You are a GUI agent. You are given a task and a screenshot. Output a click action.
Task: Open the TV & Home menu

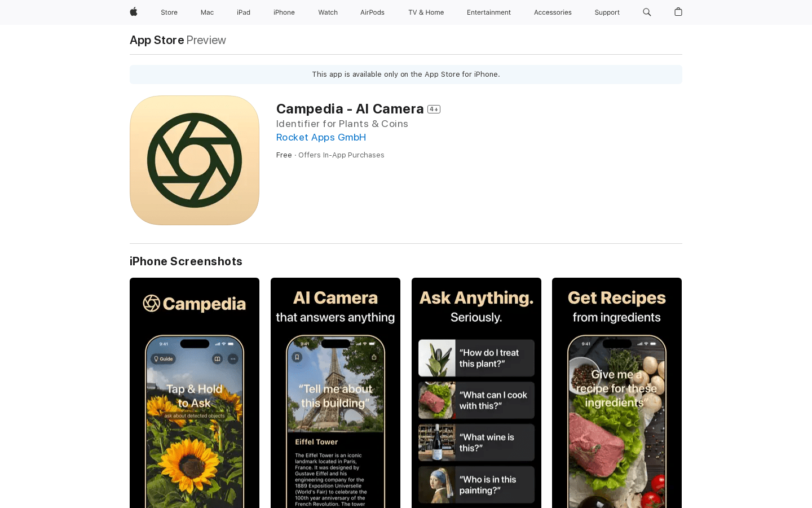tap(426, 12)
